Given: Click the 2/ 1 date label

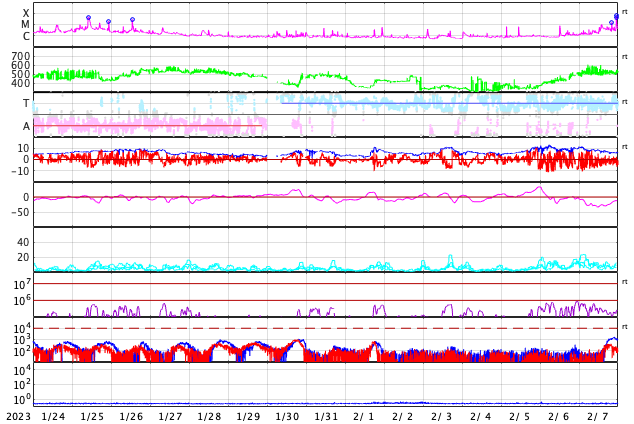Looking at the screenshot, I should [364, 417].
